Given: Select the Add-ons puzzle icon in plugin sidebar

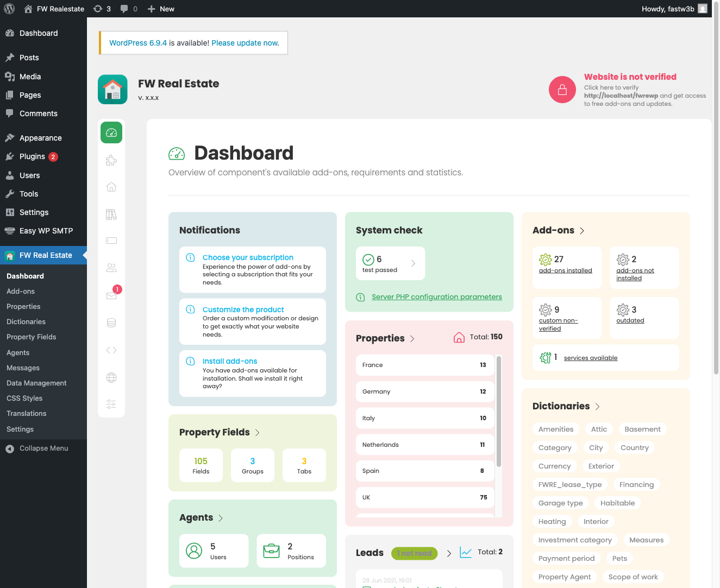Looking at the screenshot, I should pyautogui.click(x=111, y=160).
